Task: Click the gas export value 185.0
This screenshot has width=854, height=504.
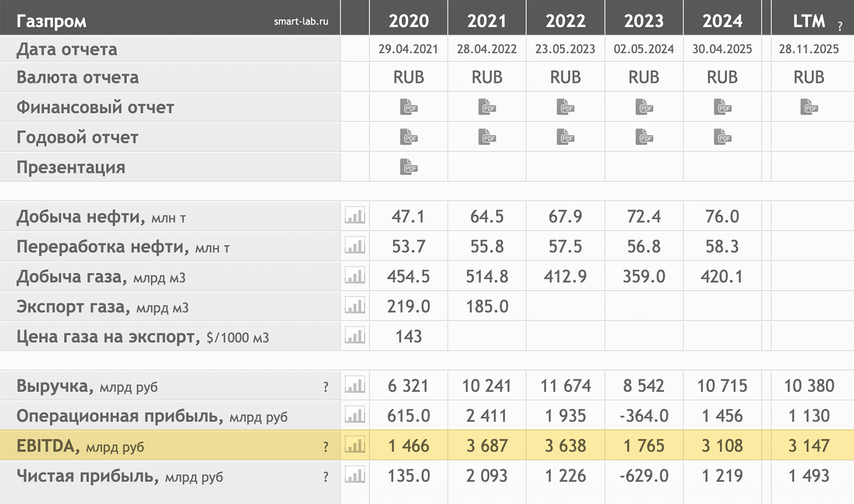Action: 487,306
